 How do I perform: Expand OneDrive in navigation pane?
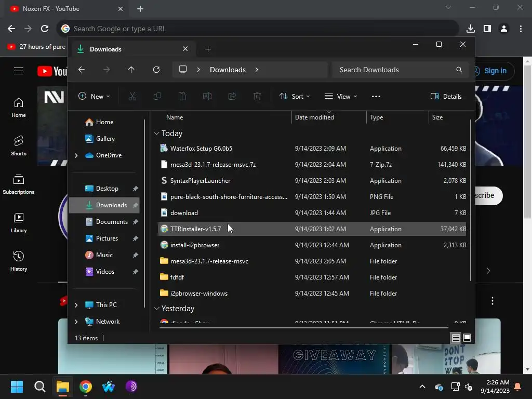click(76, 155)
